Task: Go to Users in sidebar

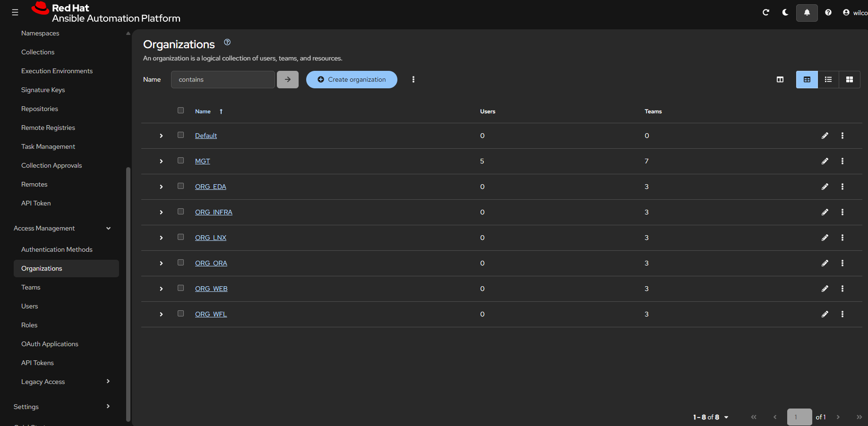Action: 29,306
